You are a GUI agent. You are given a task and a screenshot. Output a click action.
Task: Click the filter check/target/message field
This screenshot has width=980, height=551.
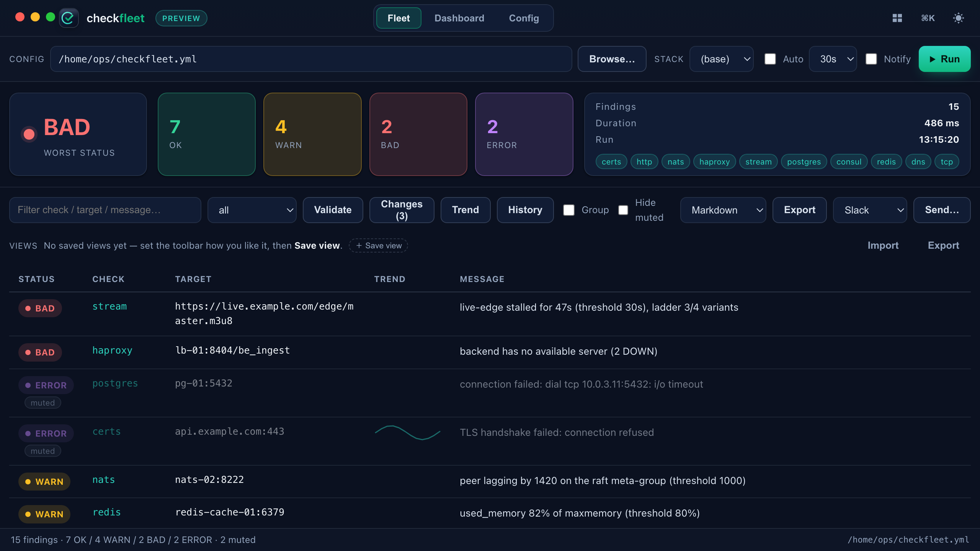105,210
